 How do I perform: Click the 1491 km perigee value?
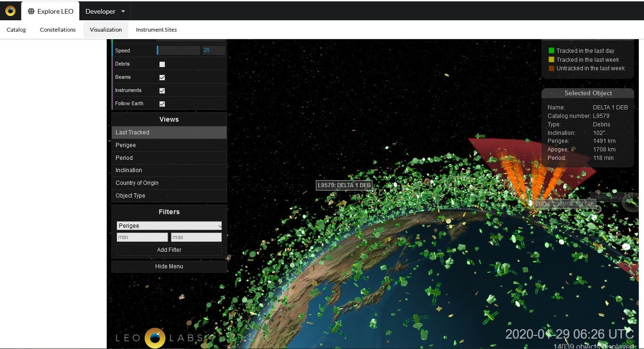[604, 141]
